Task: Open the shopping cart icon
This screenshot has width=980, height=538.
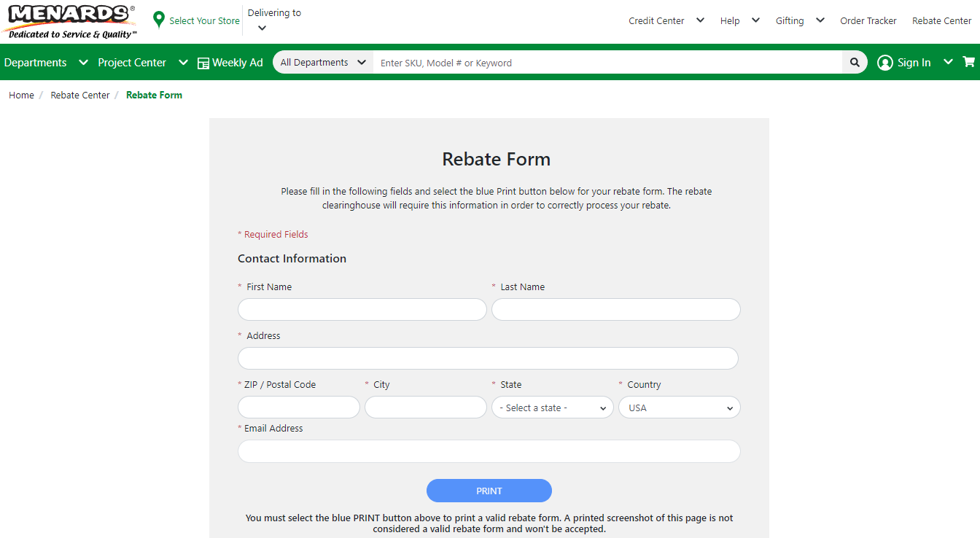Action: click(968, 62)
